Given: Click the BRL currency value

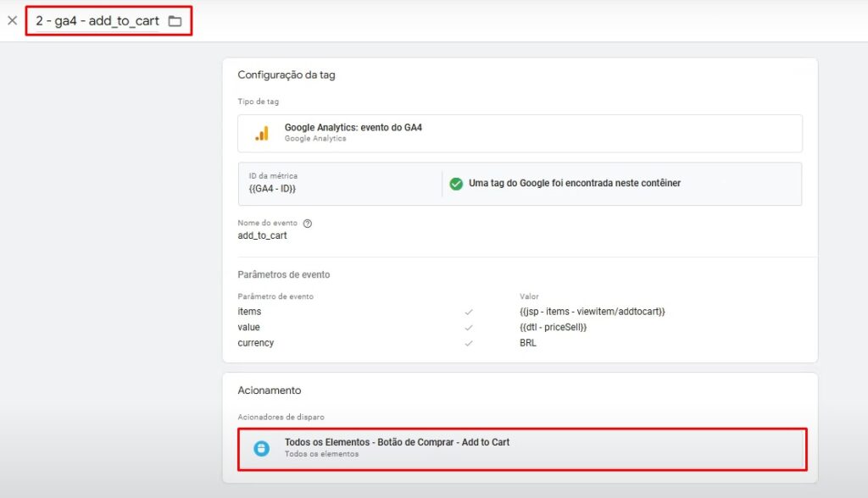Looking at the screenshot, I should pyautogui.click(x=528, y=342).
